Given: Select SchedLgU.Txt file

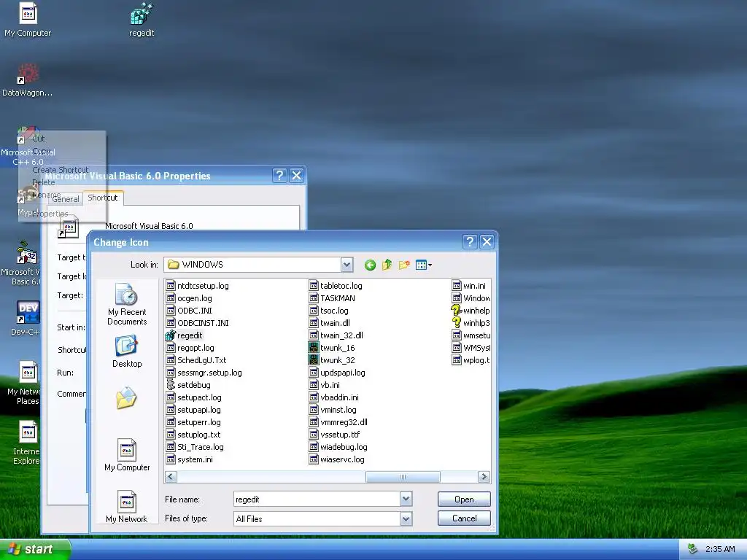Looking at the screenshot, I should pos(196,360).
